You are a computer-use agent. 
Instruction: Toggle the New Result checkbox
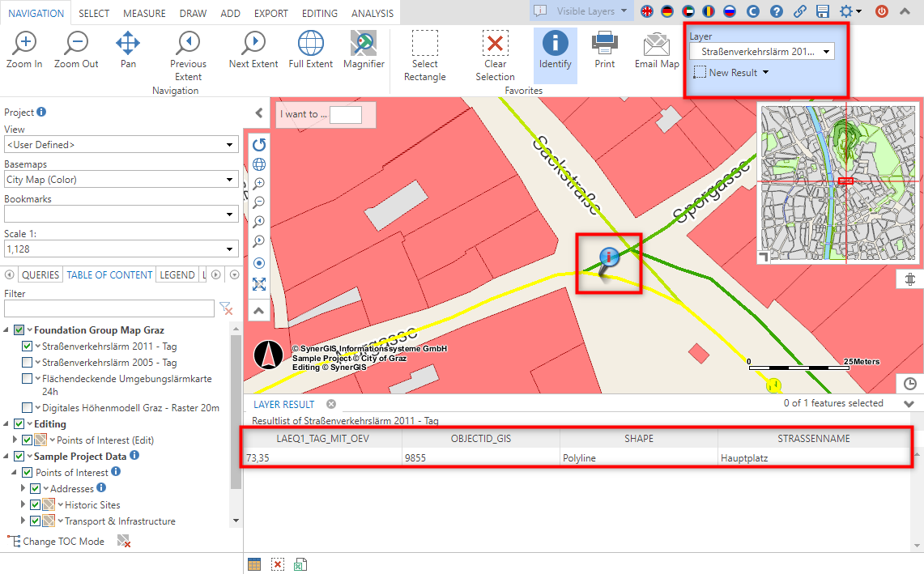(x=700, y=72)
